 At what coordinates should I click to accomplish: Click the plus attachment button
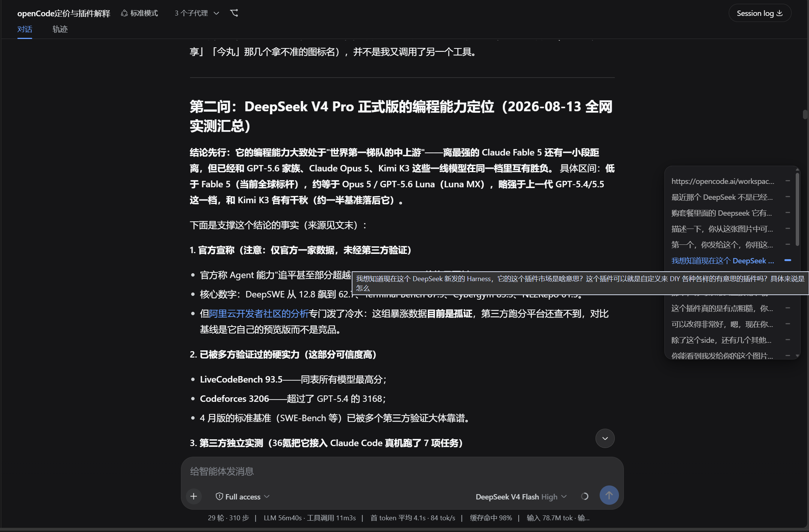click(x=194, y=496)
